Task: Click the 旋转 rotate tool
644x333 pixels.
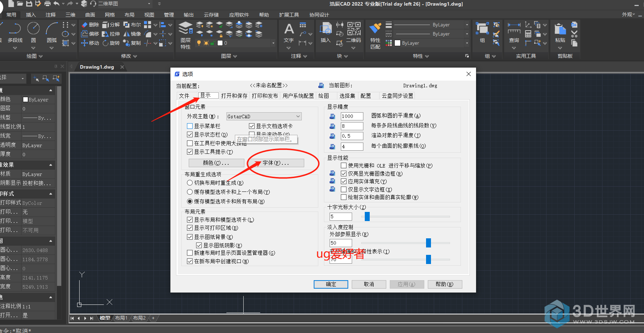Action: [111, 43]
